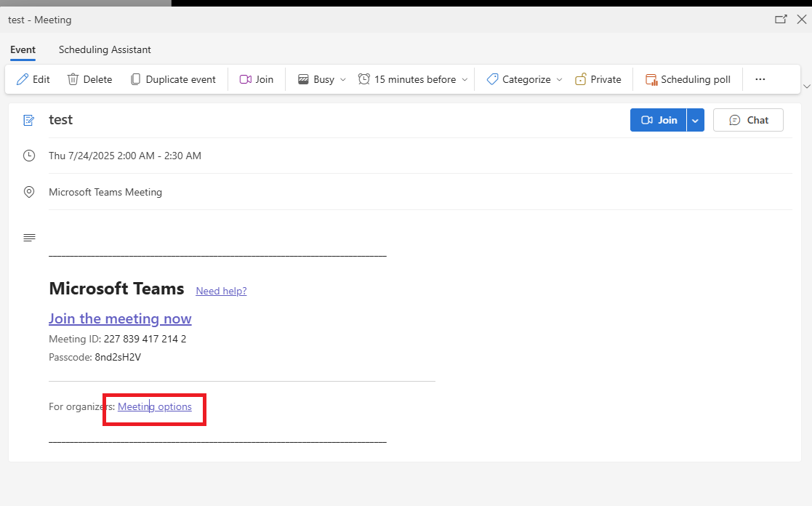This screenshot has width=812, height=506.
Task: Click the toolbar Join camera icon
Action: click(x=246, y=79)
